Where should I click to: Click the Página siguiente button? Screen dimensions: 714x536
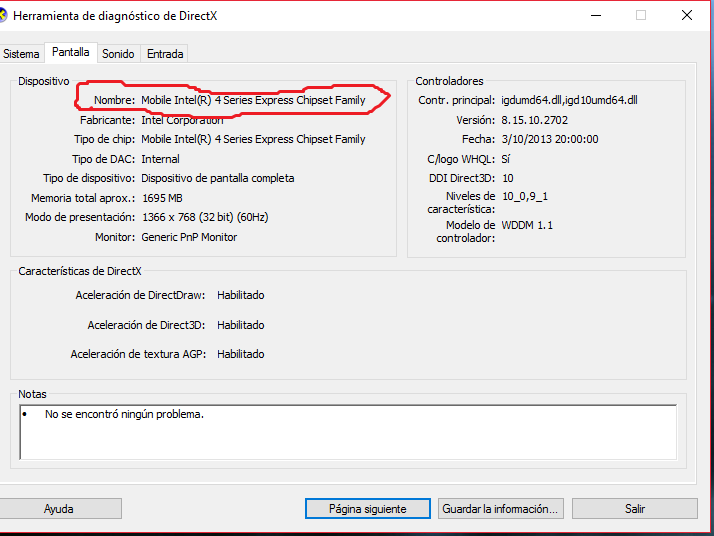pyautogui.click(x=367, y=508)
